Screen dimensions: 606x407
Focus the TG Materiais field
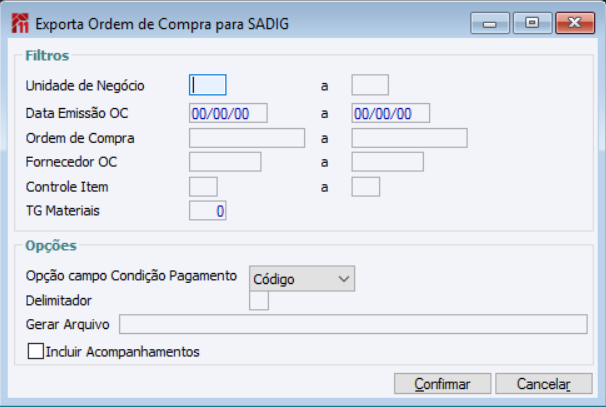pos(209,210)
